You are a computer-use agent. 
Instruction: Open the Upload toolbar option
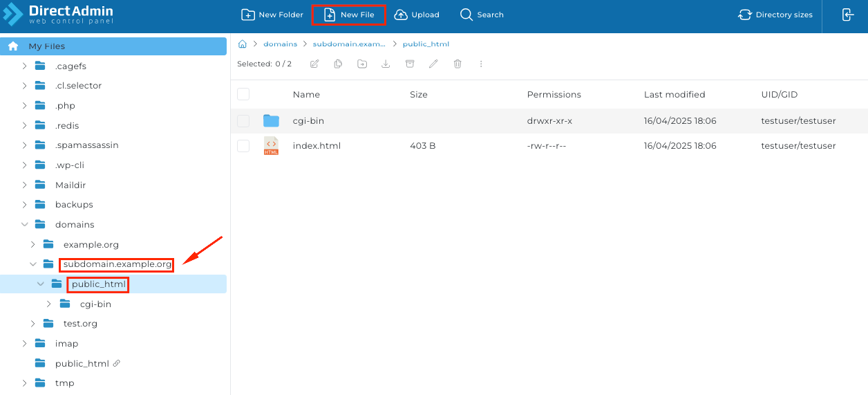417,15
